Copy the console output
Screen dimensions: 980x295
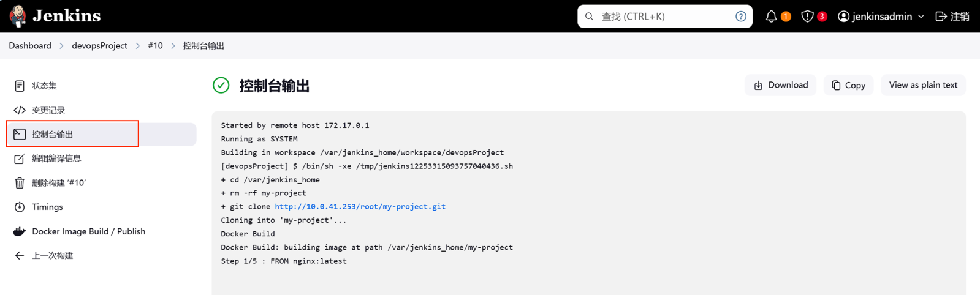(x=848, y=85)
